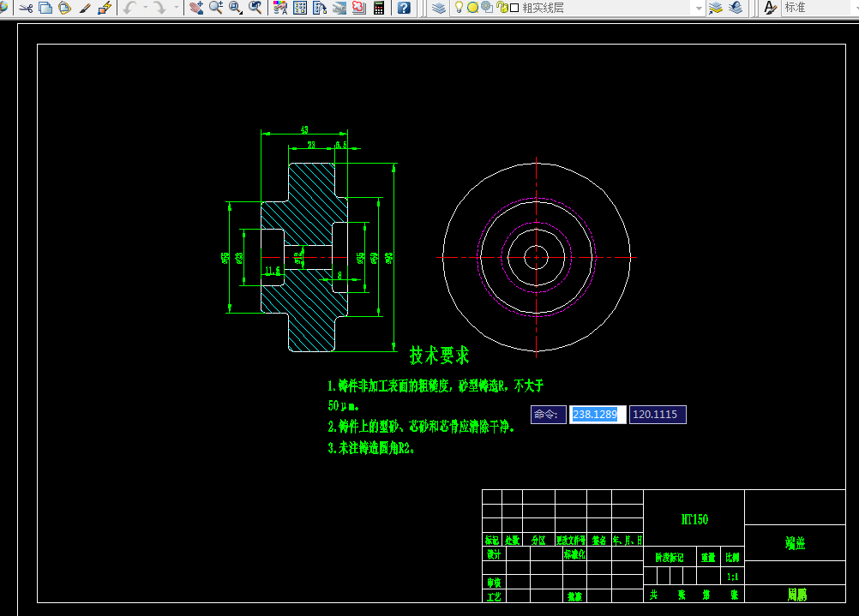
Task: Click the Zoom Previous icon
Action: tap(255, 8)
